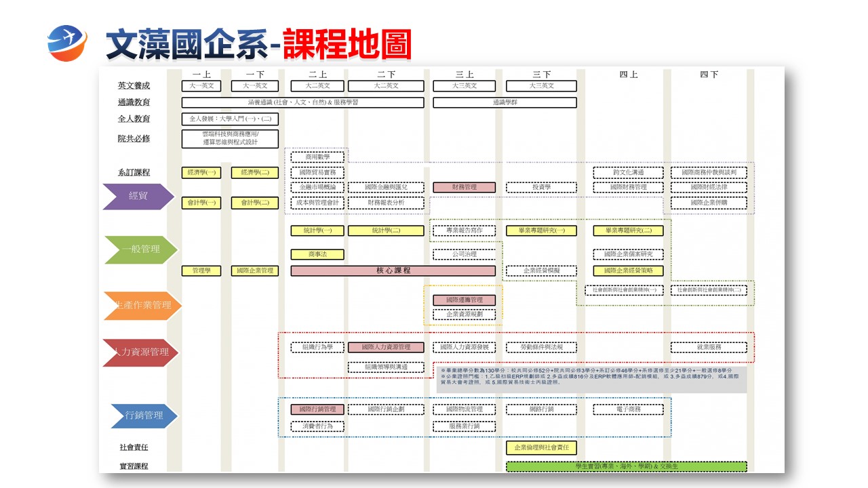Image resolution: width=868 pixels, height=488 pixels.
Task: Click the 三上 semester column header
Action: point(465,75)
